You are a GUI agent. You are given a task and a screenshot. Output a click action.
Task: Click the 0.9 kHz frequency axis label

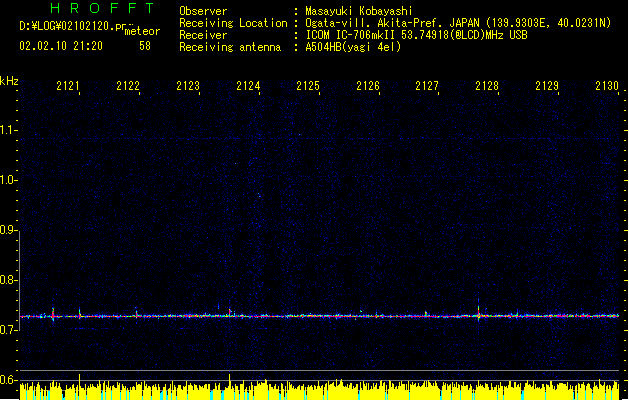click(x=8, y=230)
